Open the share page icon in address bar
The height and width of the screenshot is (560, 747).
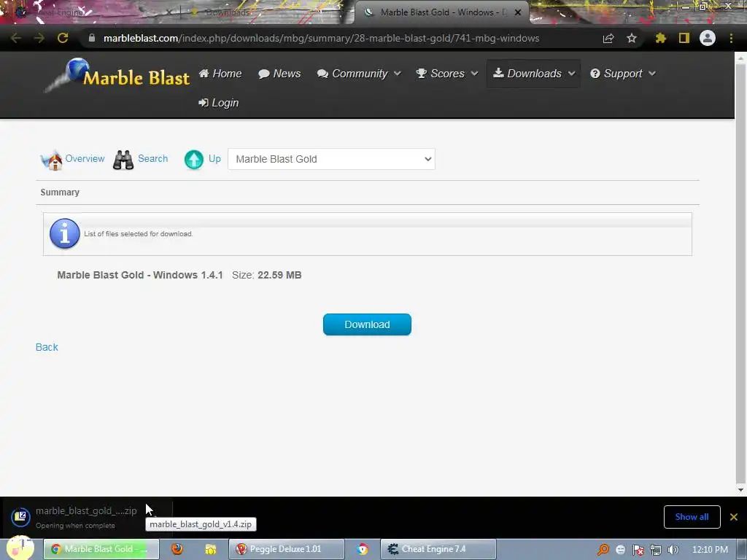[608, 38]
